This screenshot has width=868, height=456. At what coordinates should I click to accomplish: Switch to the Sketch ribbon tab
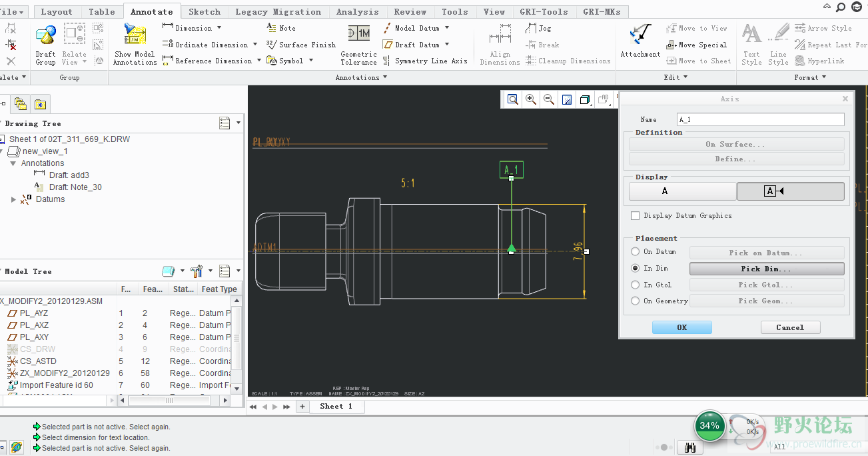[x=205, y=11]
